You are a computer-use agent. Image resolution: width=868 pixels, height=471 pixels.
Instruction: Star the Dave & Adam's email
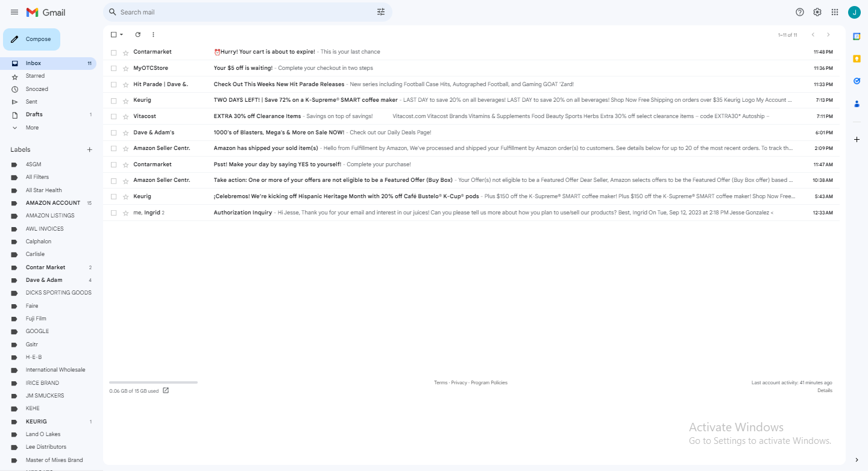point(125,133)
